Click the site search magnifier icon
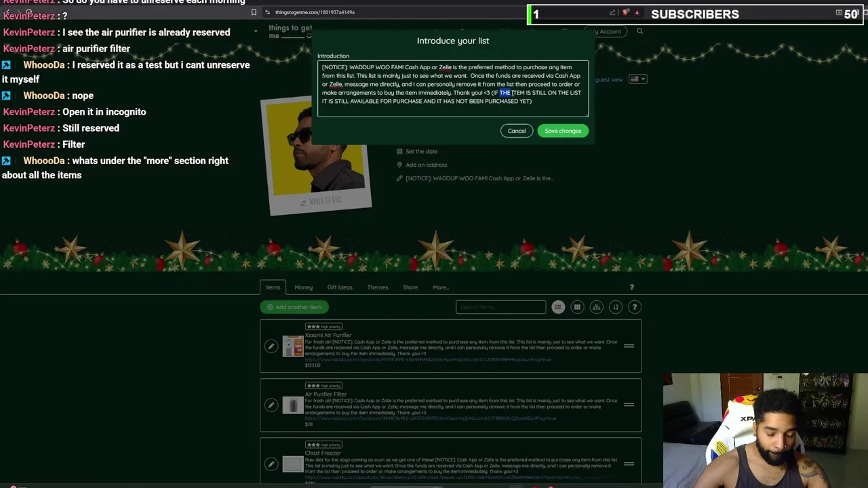The image size is (868, 488). [639, 31]
